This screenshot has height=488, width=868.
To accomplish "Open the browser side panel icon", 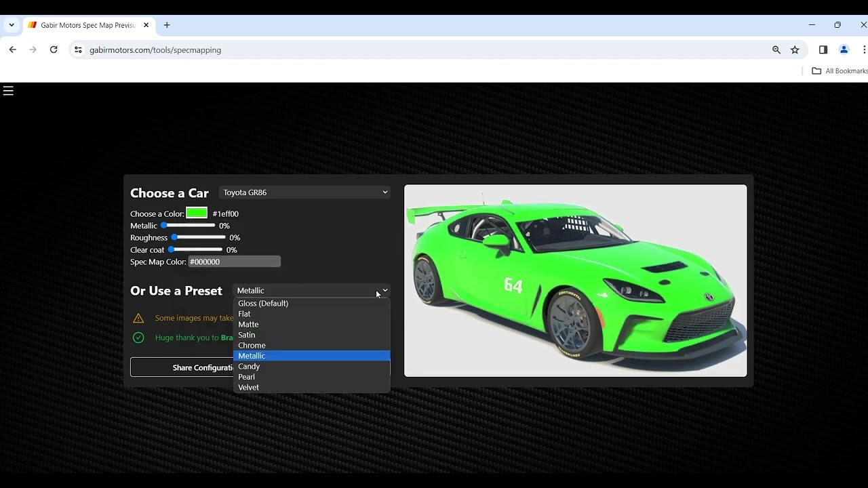I will [x=823, y=49].
